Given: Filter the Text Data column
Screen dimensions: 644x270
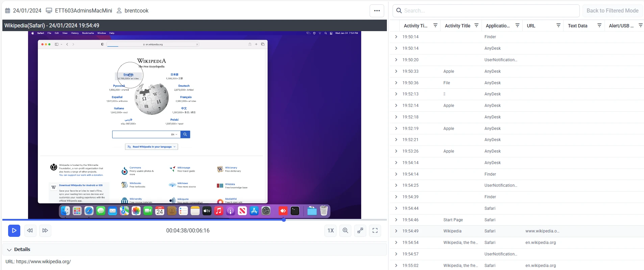Looking at the screenshot, I should pyautogui.click(x=599, y=25).
